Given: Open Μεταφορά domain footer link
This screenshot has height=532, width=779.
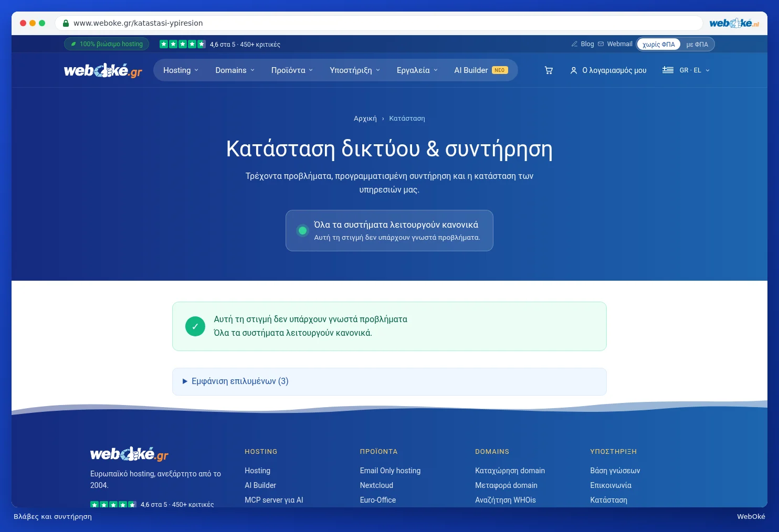Looking at the screenshot, I should click(x=506, y=485).
